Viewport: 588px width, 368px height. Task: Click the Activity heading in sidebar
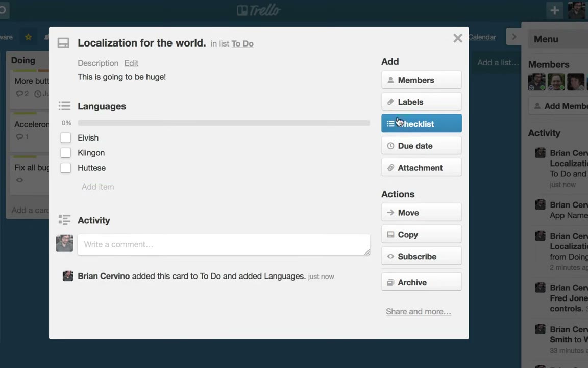pos(544,133)
